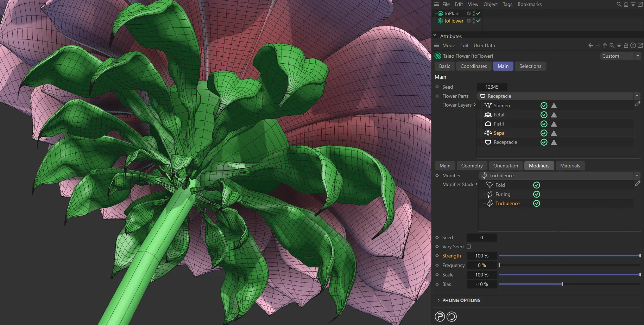Switch to the Coordinates tab
Screen dimensions: 644x325
pos(473,66)
